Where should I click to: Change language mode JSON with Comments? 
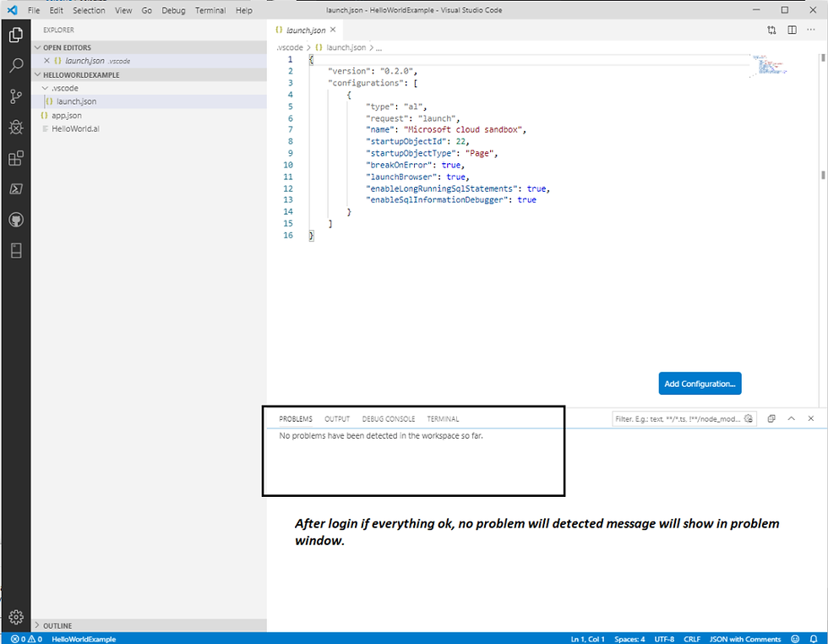tap(745, 639)
